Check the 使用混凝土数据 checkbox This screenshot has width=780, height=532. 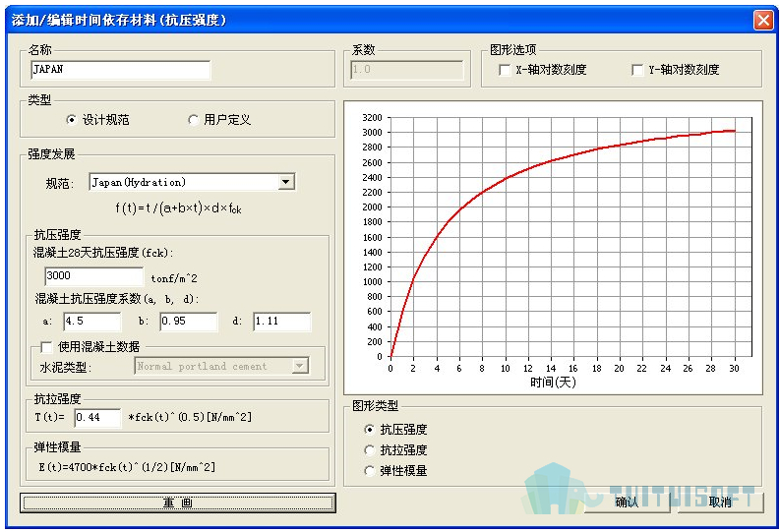coord(46,347)
